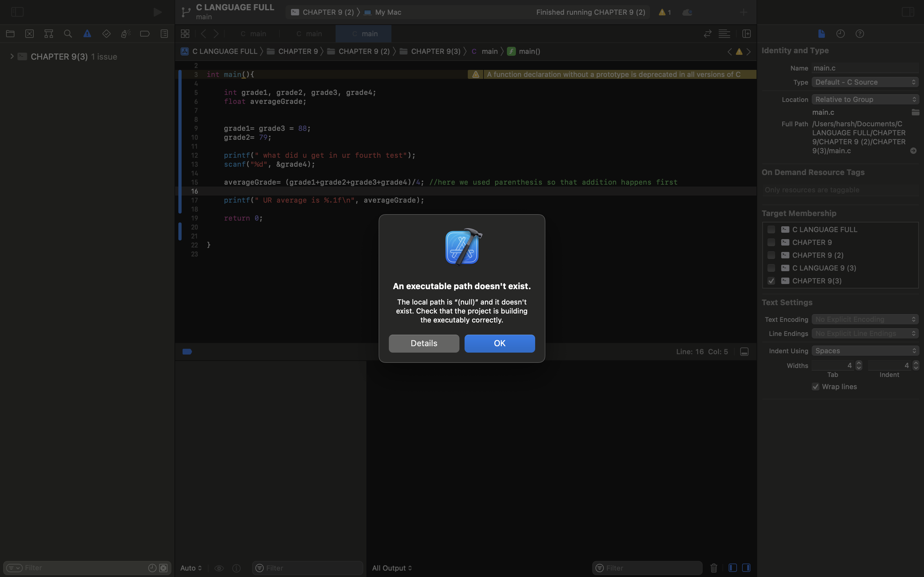Add an editor on the right
This screenshot has width=924, height=577.
click(747, 34)
